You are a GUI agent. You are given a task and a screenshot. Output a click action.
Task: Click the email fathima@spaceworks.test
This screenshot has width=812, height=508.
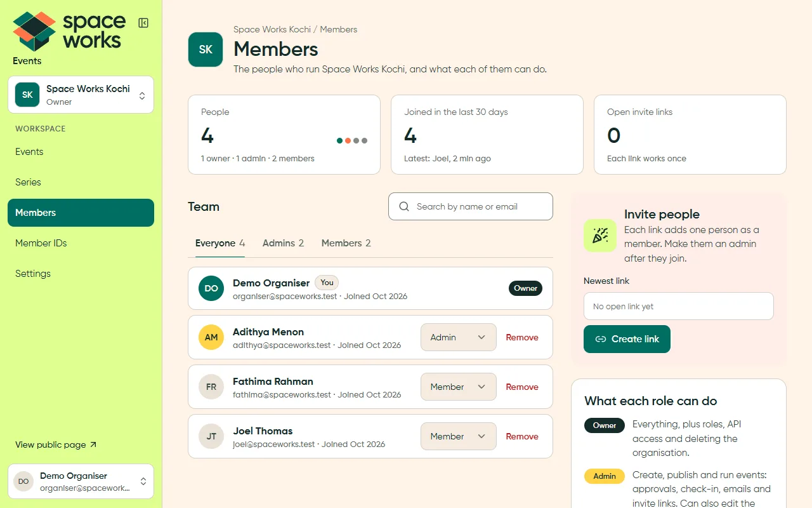[x=282, y=395]
